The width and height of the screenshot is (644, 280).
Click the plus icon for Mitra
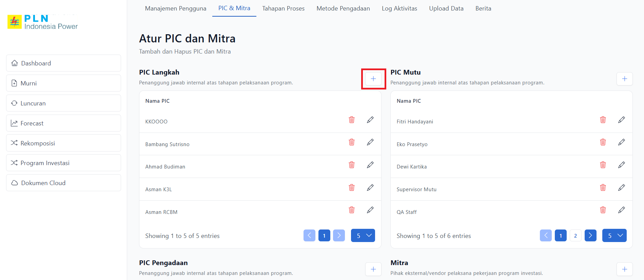click(624, 269)
